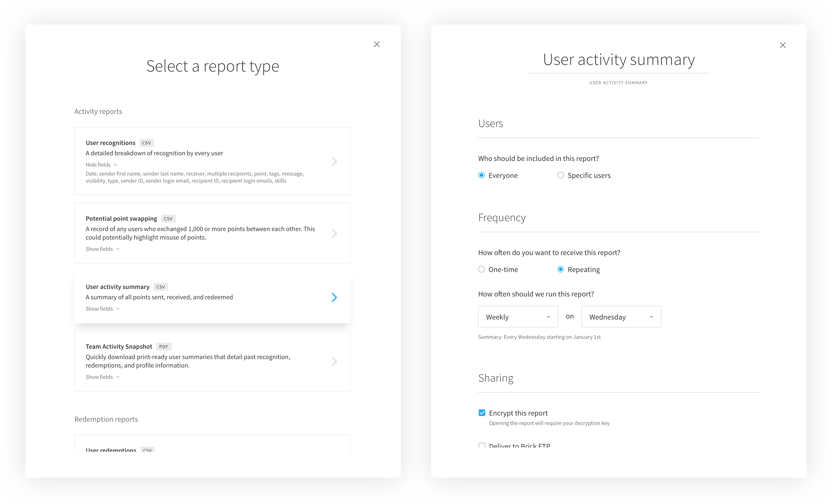Viewport: 832px width, 504px height.
Task: Click the blue arrow on User activity summary
Action: coord(334,297)
